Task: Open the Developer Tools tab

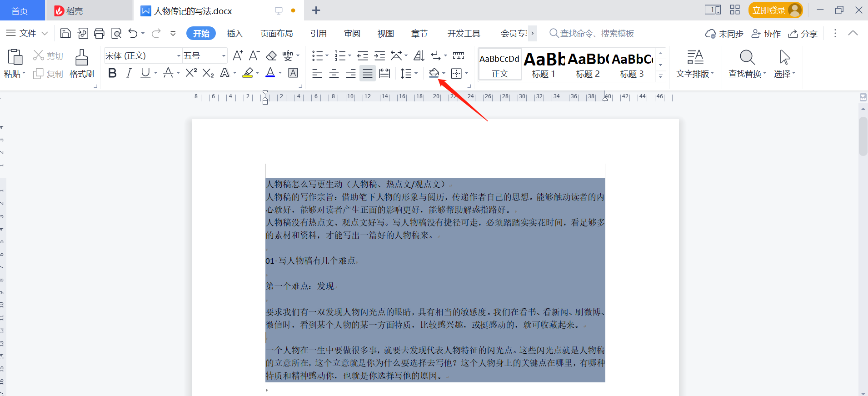Action: (x=464, y=34)
